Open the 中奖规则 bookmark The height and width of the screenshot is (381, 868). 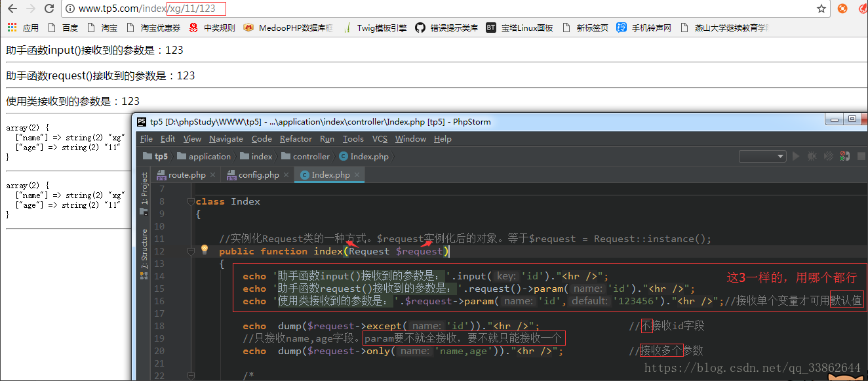click(212, 28)
